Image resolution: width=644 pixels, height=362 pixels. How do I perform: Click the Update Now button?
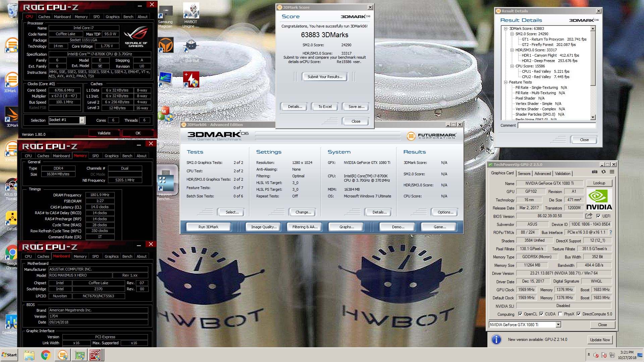click(600, 340)
